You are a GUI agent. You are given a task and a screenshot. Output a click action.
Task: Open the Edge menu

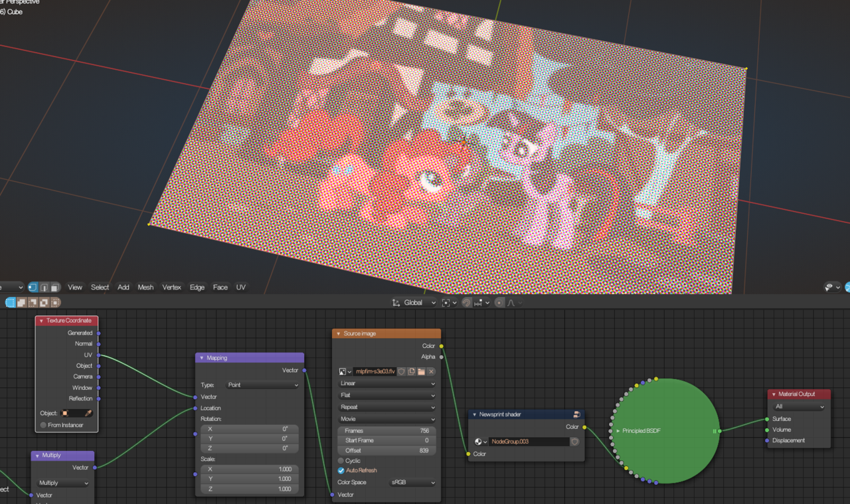197,288
